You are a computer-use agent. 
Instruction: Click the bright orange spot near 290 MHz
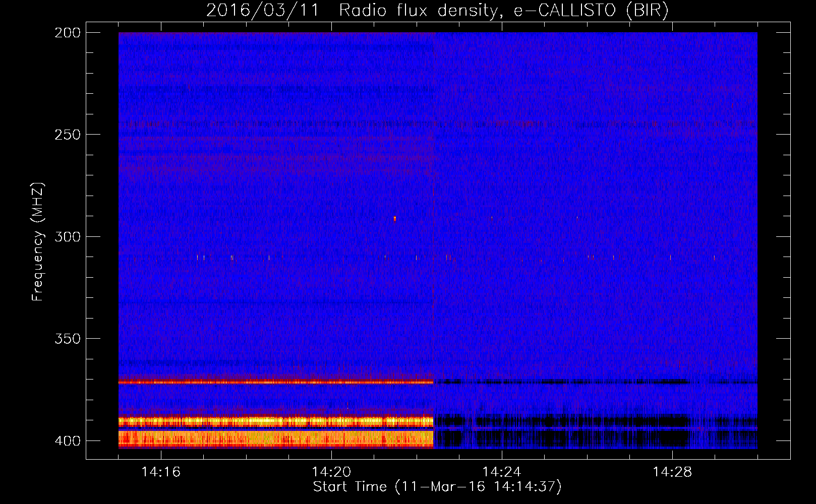(x=395, y=218)
